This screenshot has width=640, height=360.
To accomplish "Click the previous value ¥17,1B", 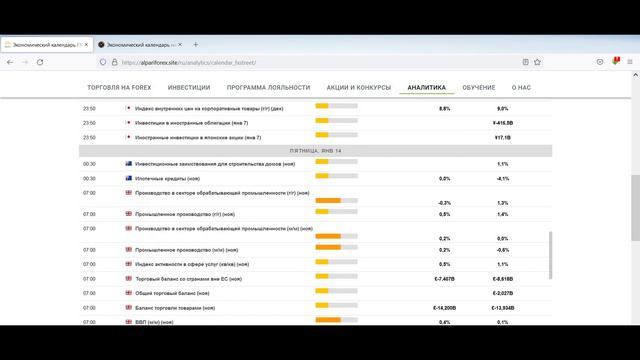I will pyautogui.click(x=502, y=138).
